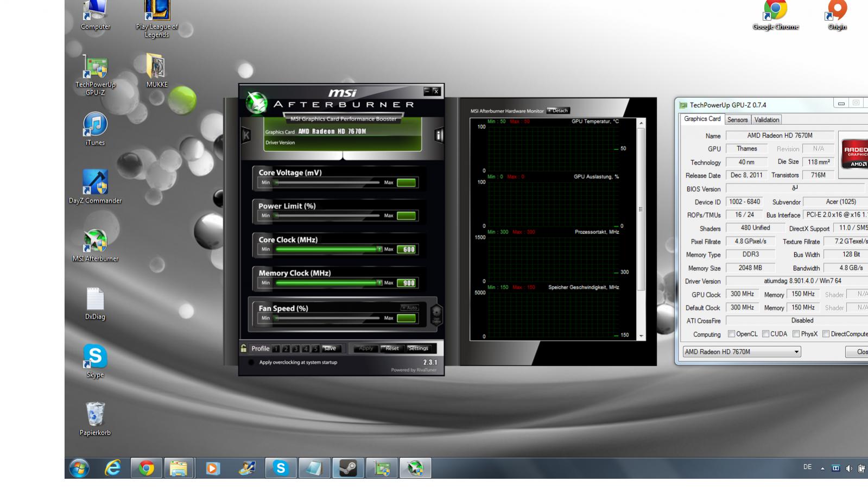Screen dimensions: 868x488
Task: Click the volume icon in system tray
Action: 848,468
